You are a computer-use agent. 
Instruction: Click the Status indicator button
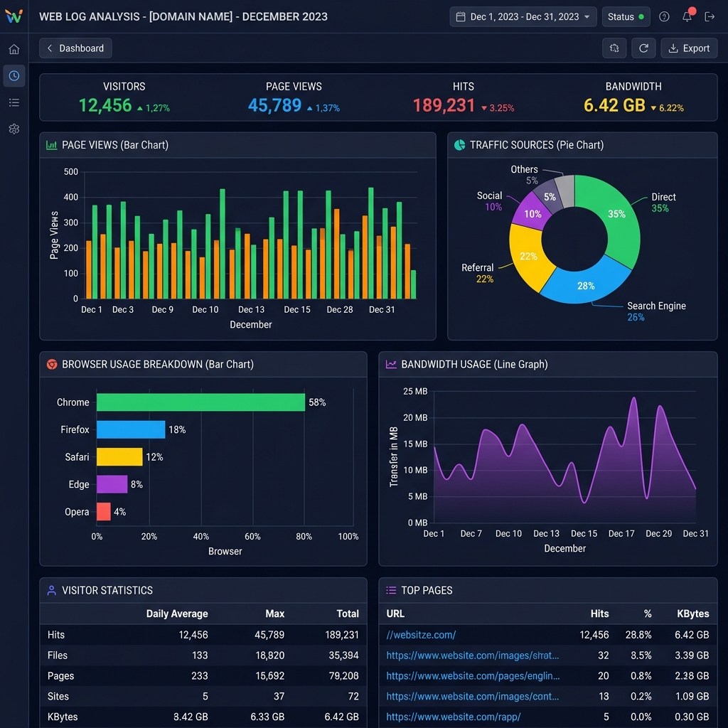click(x=626, y=17)
